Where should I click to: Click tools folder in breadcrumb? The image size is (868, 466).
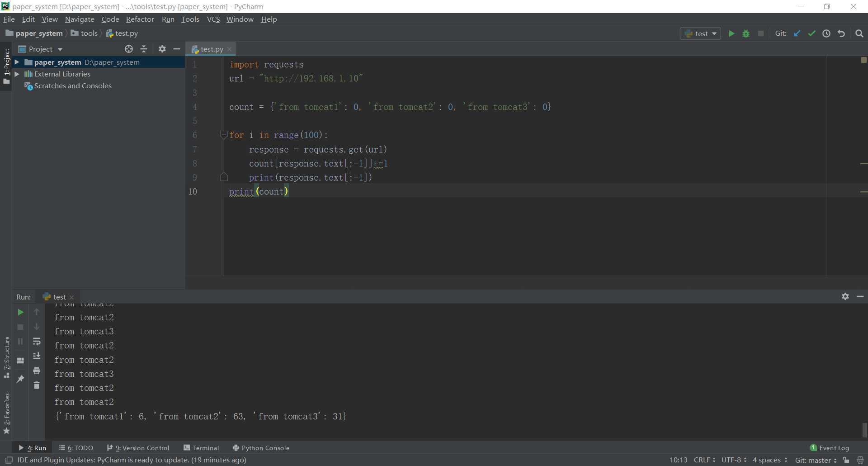coord(84,33)
